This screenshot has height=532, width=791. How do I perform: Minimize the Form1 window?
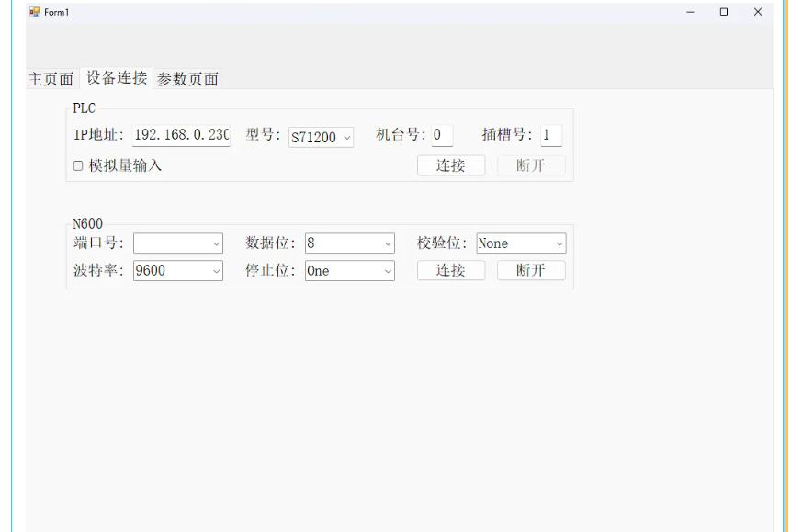(690, 12)
